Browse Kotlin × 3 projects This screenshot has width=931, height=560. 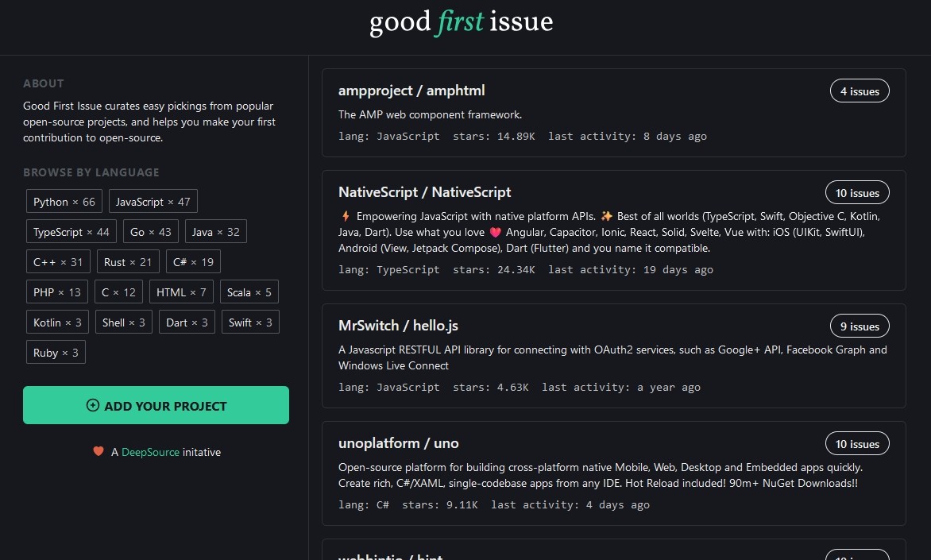[58, 322]
